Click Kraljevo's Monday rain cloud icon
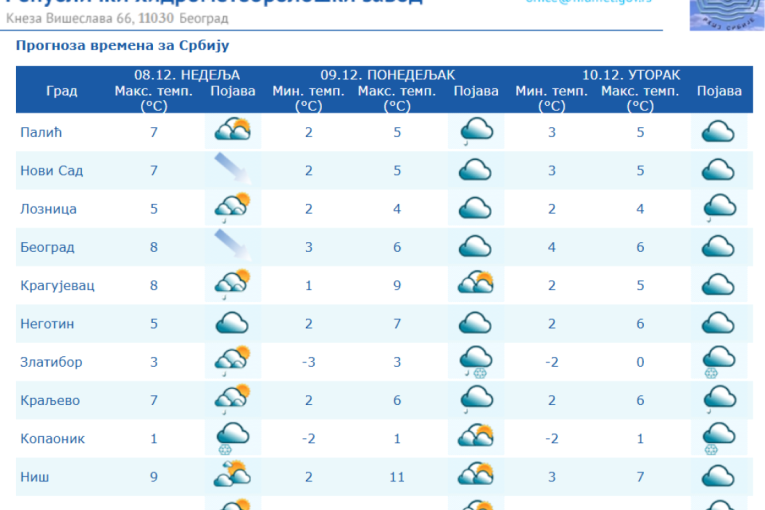This screenshot has width=765, height=510. (475, 399)
